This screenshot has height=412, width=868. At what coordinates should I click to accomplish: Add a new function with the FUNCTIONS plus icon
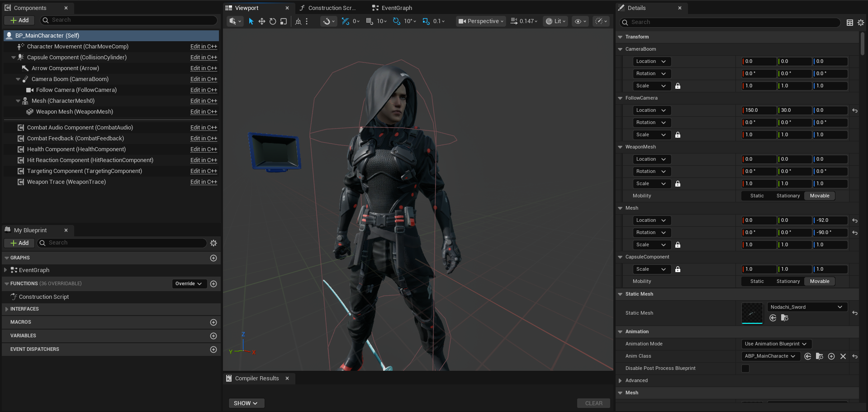point(213,284)
